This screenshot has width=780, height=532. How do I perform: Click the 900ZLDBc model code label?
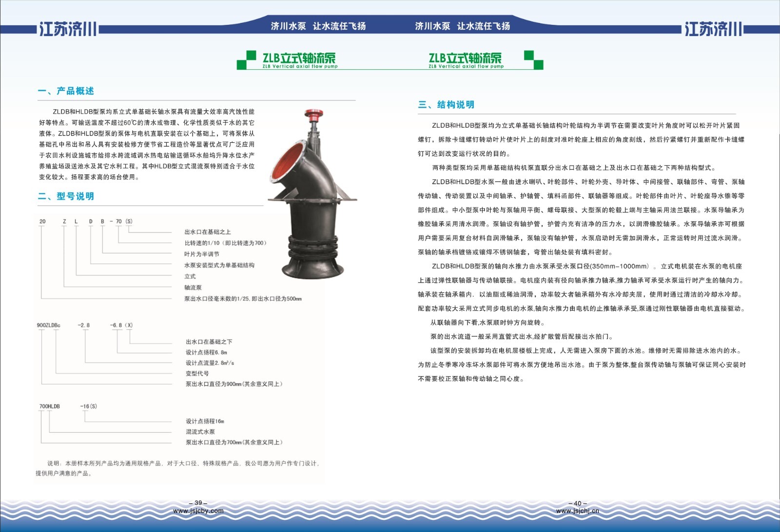[x=49, y=325]
